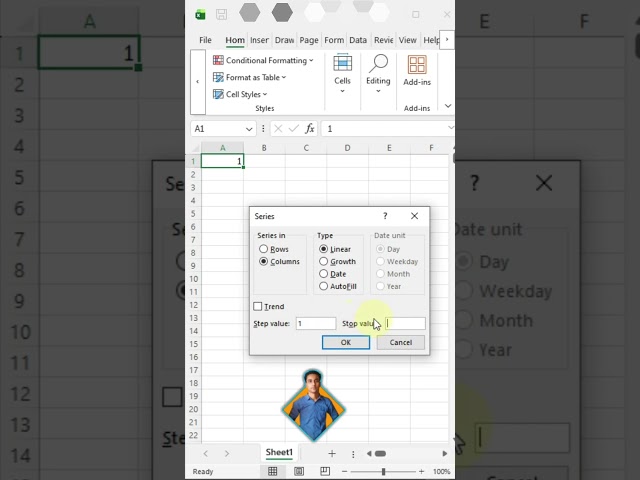Image resolution: width=640 pixels, height=480 pixels.
Task: Open the Editing group dropdown arrow
Action: click(x=378, y=91)
